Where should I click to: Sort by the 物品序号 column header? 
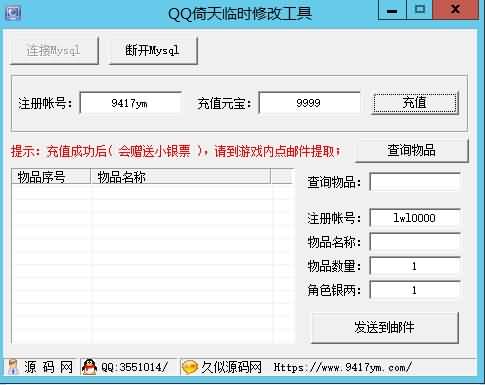(x=51, y=177)
